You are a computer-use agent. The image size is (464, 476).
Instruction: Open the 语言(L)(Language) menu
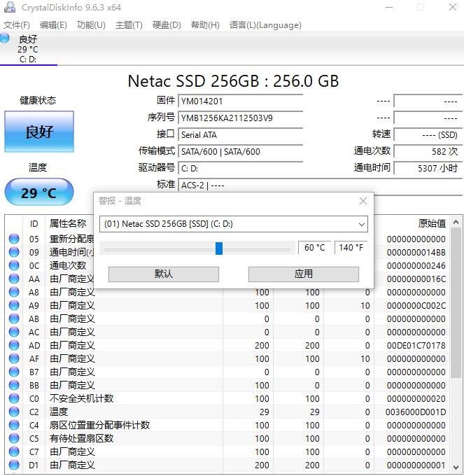265,25
